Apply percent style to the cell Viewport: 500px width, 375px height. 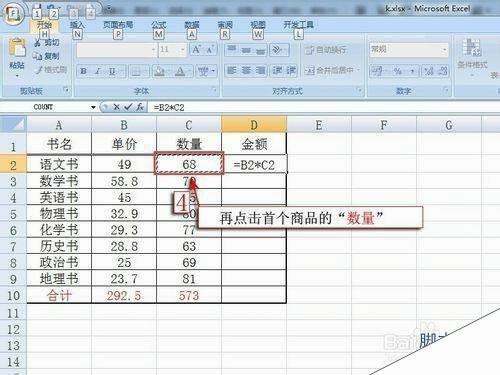click(397, 71)
